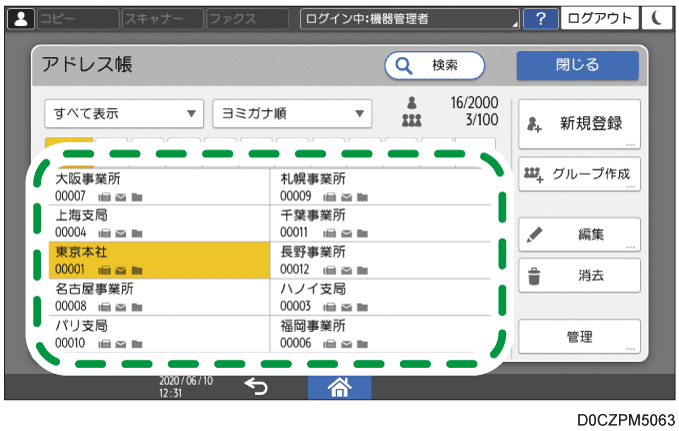Switch to コピー tab
679x431 pixels.
tap(78, 19)
